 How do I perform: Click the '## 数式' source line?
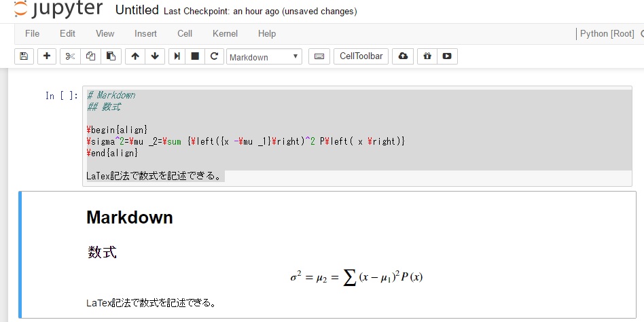coord(104,107)
